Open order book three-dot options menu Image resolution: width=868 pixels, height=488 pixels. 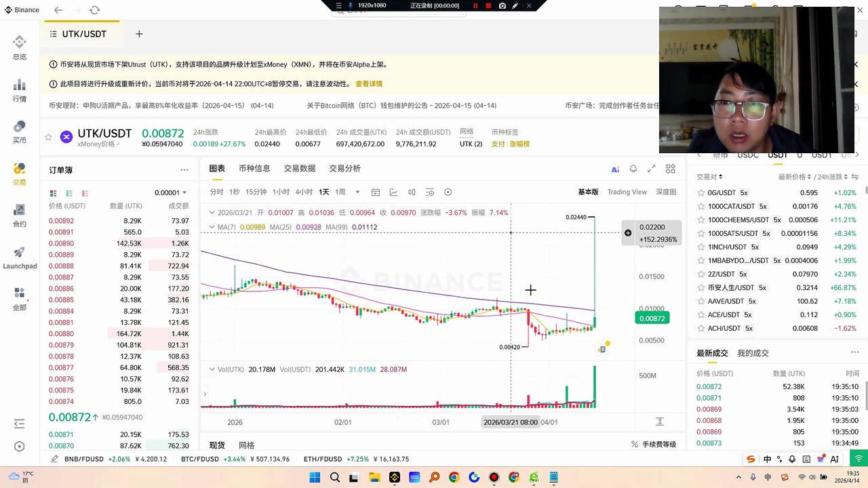pos(184,170)
